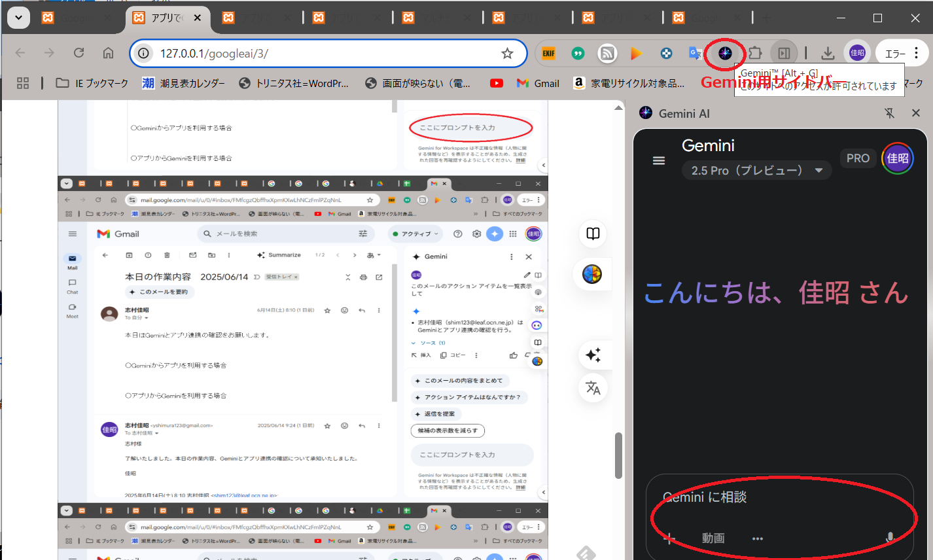The image size is (933, 560).
Task: Select the 動画 option
Action: pyautogui.click(x=713, y=538)
